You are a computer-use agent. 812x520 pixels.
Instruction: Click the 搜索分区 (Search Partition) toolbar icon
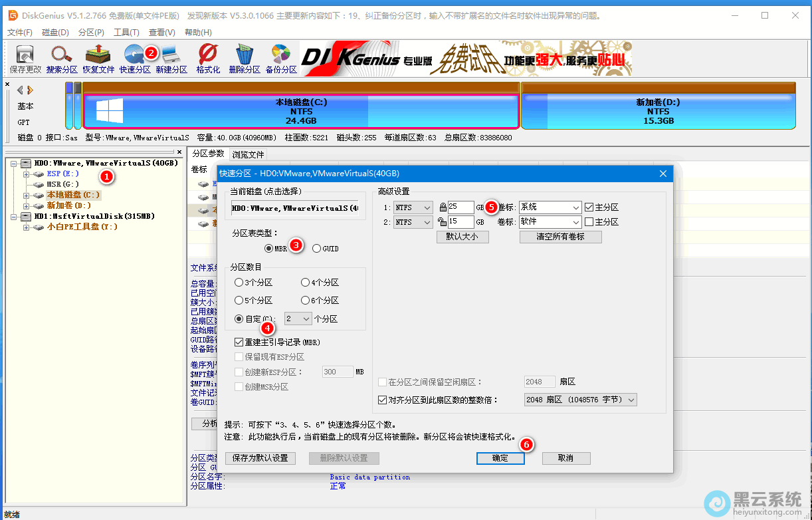pos(62,58)
